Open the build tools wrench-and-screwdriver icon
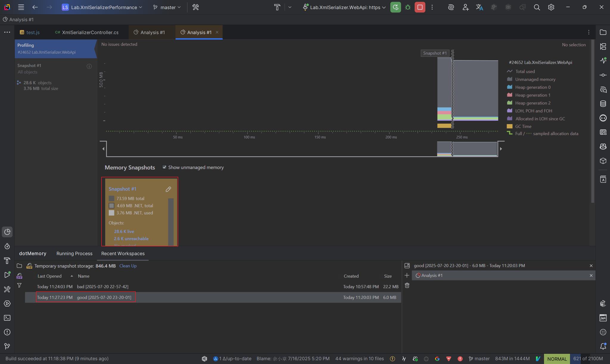This screenshot has width=610, height=364. 195,7
